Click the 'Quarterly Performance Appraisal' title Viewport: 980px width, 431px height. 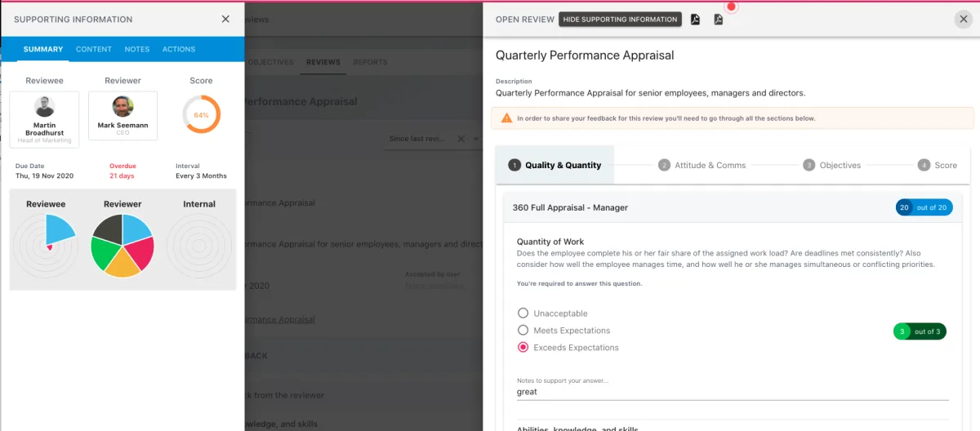[585, 56]
